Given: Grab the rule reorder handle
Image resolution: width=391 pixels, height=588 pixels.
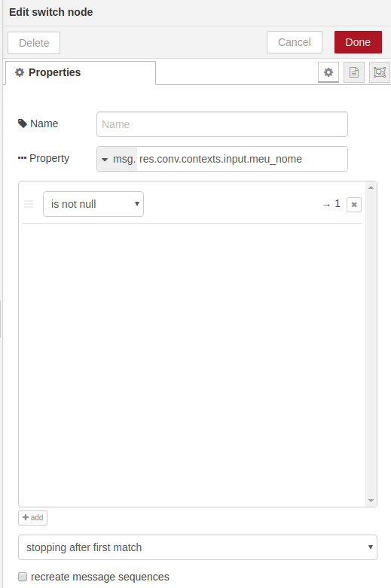Looking at the screenshot, I should 29,204.
